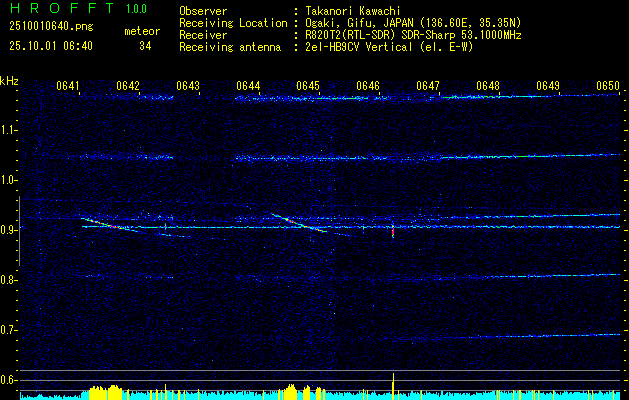This screenshot has width=629, height=400.
Task: Click the meteor count value 34
Action: pyautogui.click(x=145, y=46)
